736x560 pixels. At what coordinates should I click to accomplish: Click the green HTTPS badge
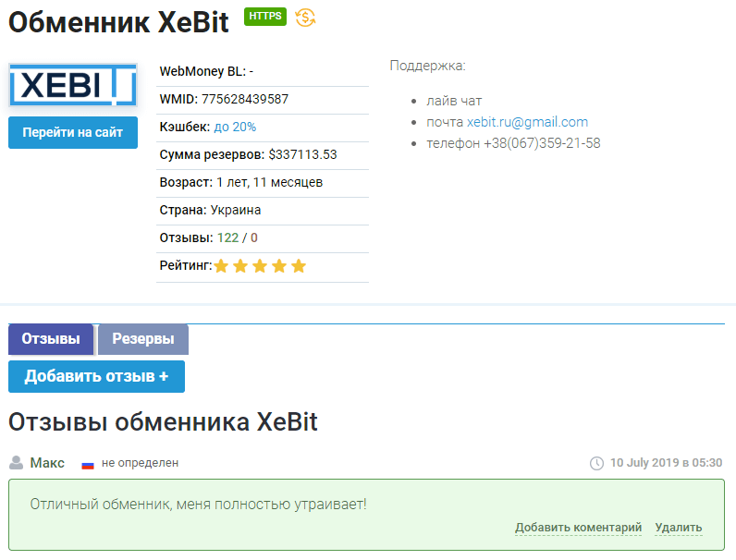pyautogui.click(x=265, y=17)
